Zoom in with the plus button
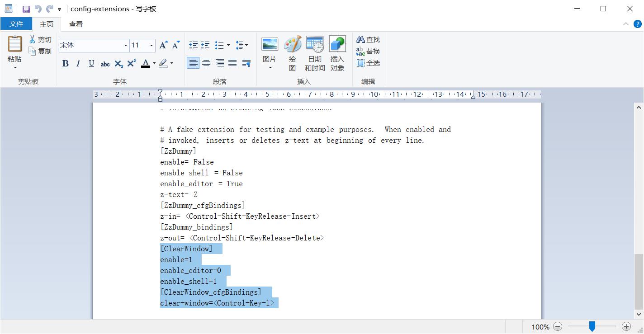 pos(626,326)
